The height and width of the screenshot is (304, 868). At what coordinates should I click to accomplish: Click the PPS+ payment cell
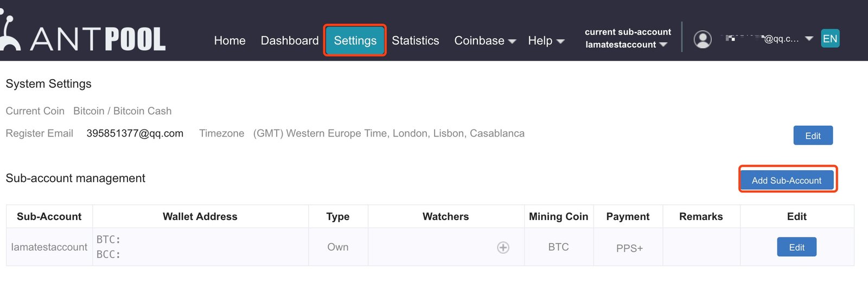(629, 248)
